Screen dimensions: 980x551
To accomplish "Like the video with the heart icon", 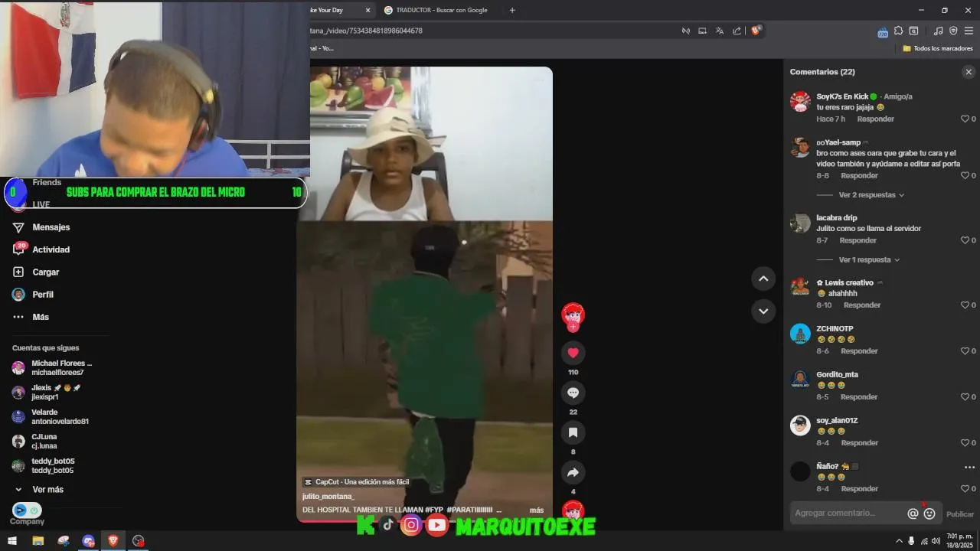I will pos(573,353).
